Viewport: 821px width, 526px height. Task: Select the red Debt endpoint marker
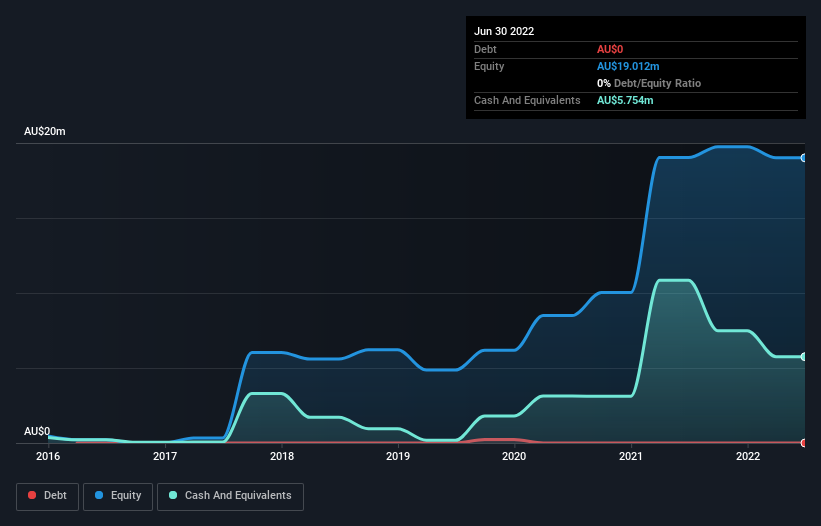pos(804,443)
